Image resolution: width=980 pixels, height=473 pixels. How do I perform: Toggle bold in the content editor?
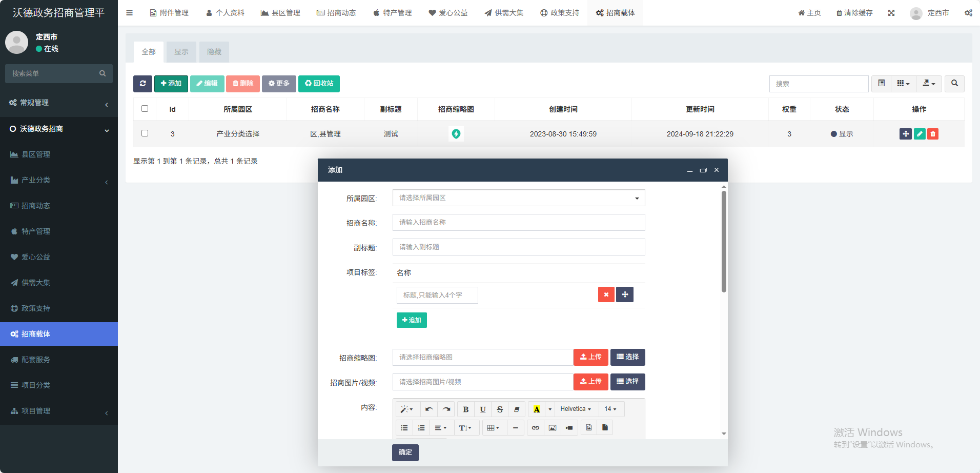click(465, 409)
